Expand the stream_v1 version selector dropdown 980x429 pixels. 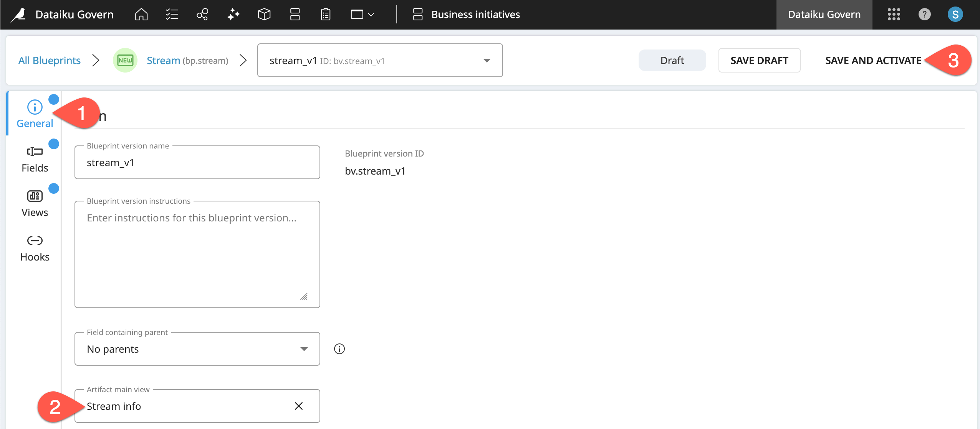coord(487,61)
